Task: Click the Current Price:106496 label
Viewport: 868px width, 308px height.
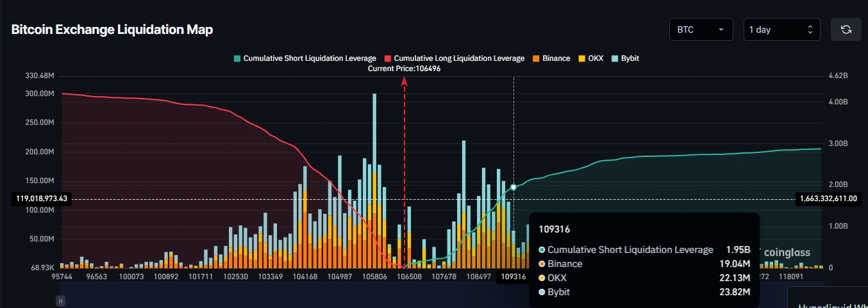Action: point(404,68)
